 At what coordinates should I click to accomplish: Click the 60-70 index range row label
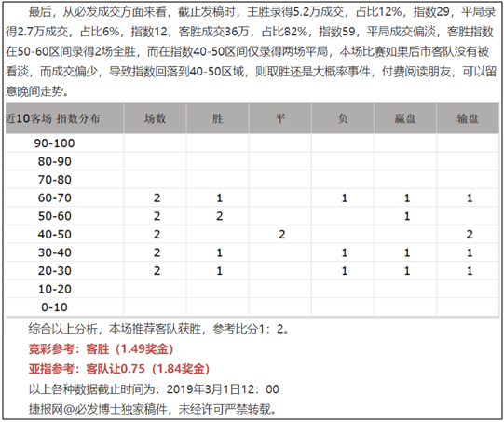pyautogui.click(x=54, y=197)
